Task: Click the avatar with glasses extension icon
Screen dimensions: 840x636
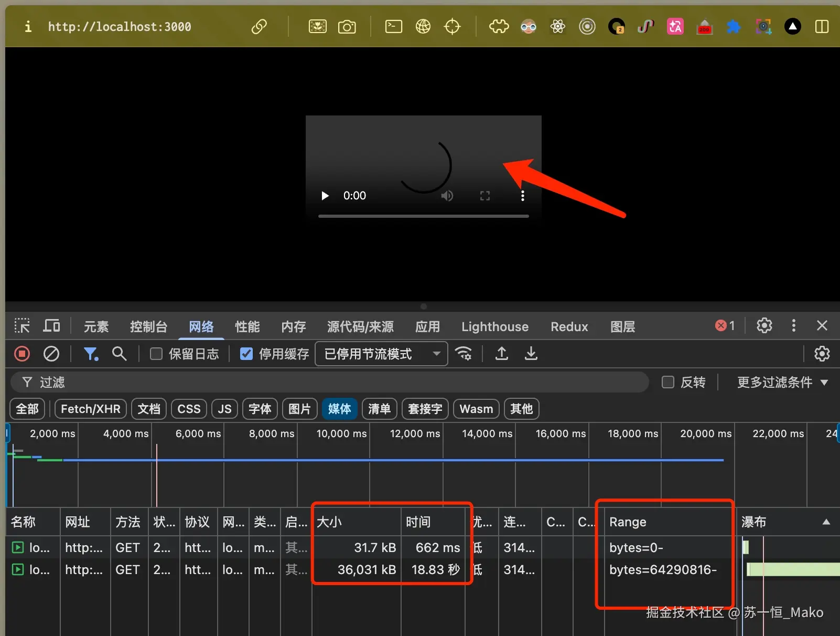Action: tap(529, 26)
